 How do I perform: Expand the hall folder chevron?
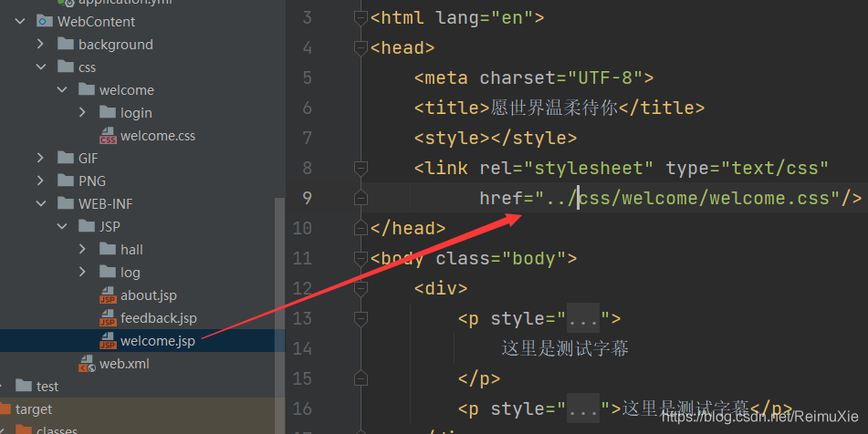pyautogui.click(x=82, y=249)
